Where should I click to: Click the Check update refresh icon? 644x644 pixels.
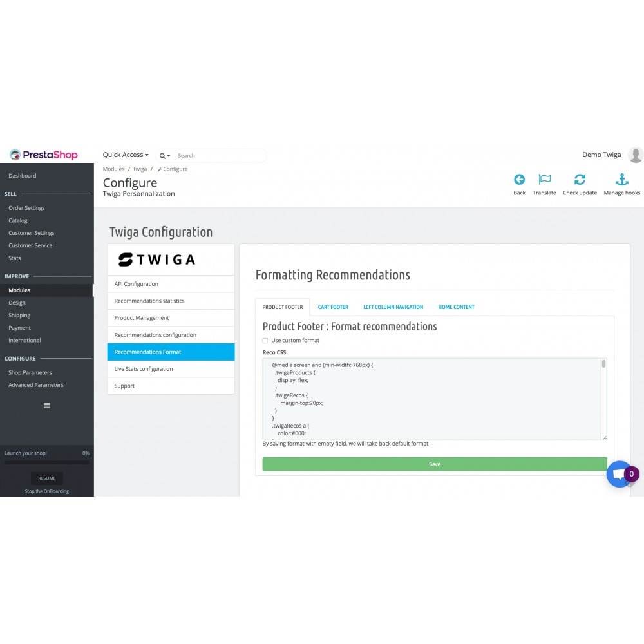(580, 180)
